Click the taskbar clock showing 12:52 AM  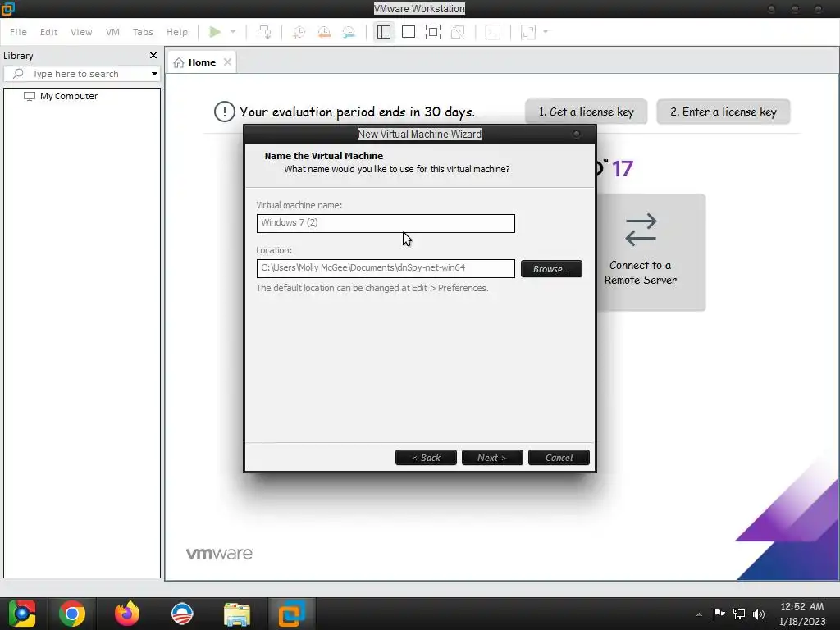802,614
